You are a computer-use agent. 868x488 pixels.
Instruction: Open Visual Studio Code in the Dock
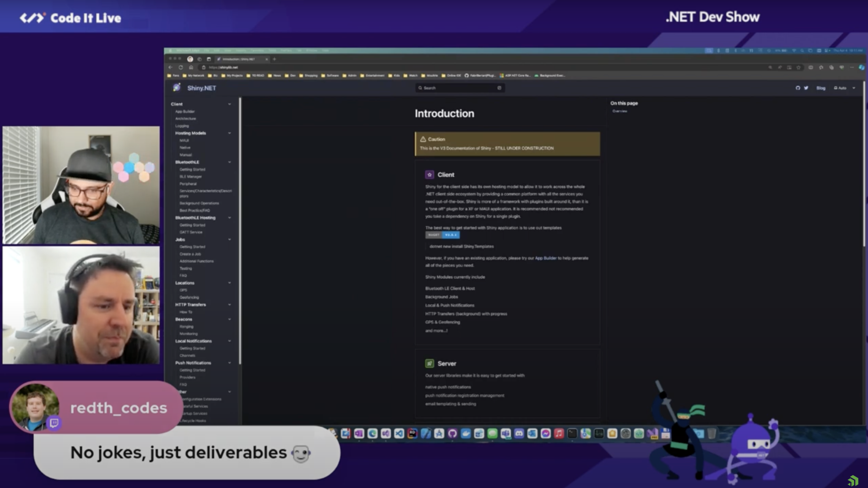tap(399, 434)
